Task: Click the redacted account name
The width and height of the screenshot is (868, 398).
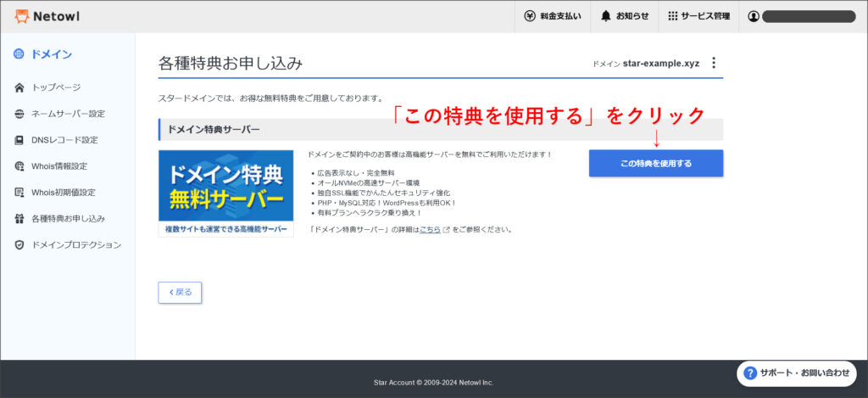Action: pyautogui.click(x=809, y=16)
